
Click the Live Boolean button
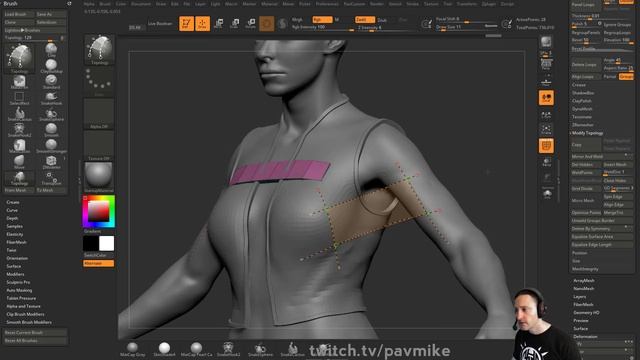tap(160, 24)
